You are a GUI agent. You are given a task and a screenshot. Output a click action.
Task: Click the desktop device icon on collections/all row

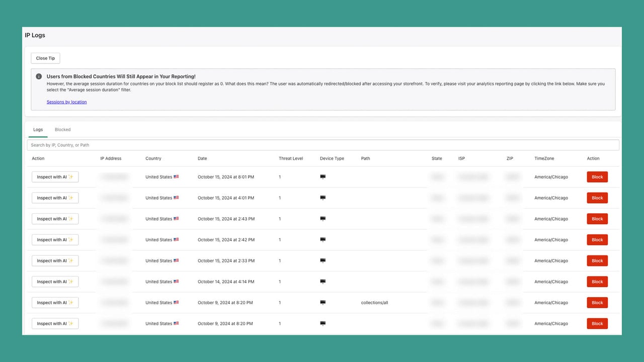pos(323,303)
